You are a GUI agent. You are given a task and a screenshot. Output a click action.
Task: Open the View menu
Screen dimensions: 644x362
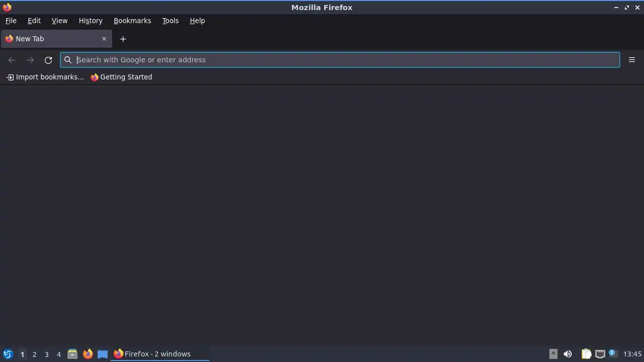(x=59, y=21)
